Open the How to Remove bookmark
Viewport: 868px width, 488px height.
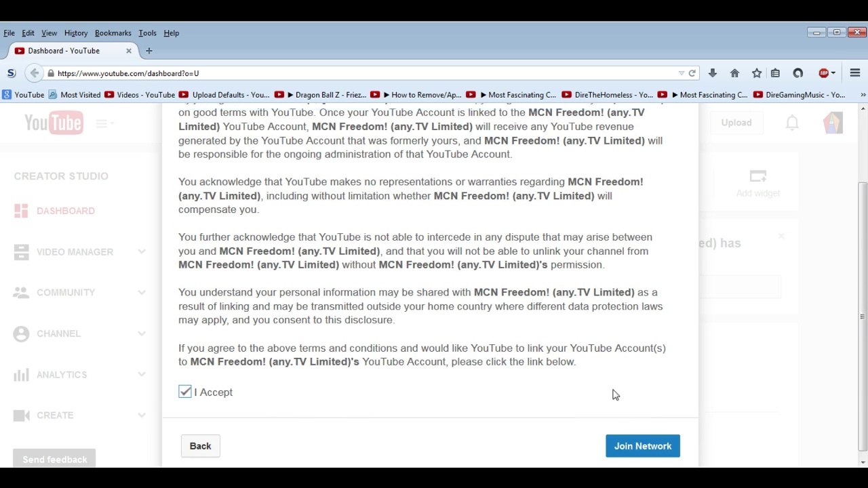point(416,95)
